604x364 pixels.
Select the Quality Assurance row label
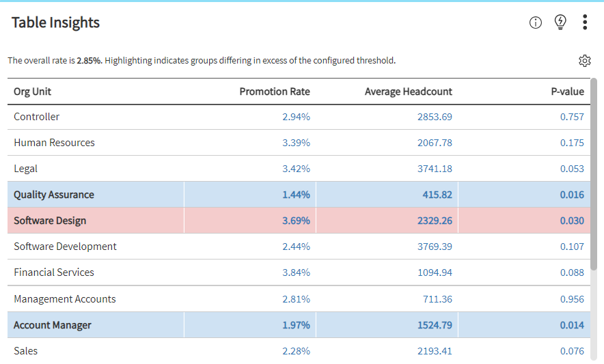pos(54,195)
